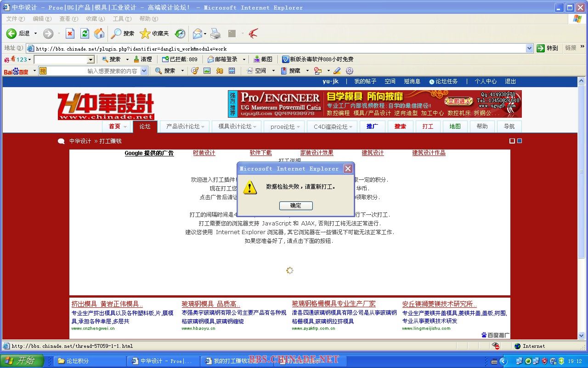Click the red bird toolbar icon

tap(253, 33)
